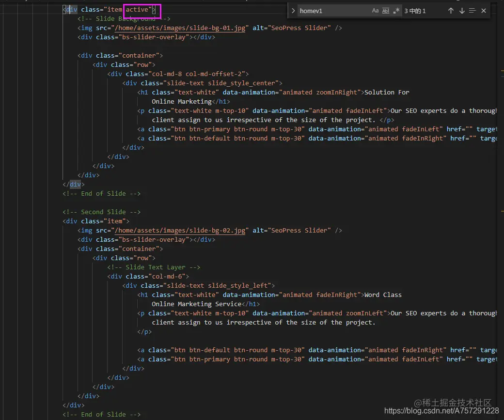Click the '3 中的 1' match count
Image resolution: width=504 pixels, height=420 pixels.
point(415,11)
